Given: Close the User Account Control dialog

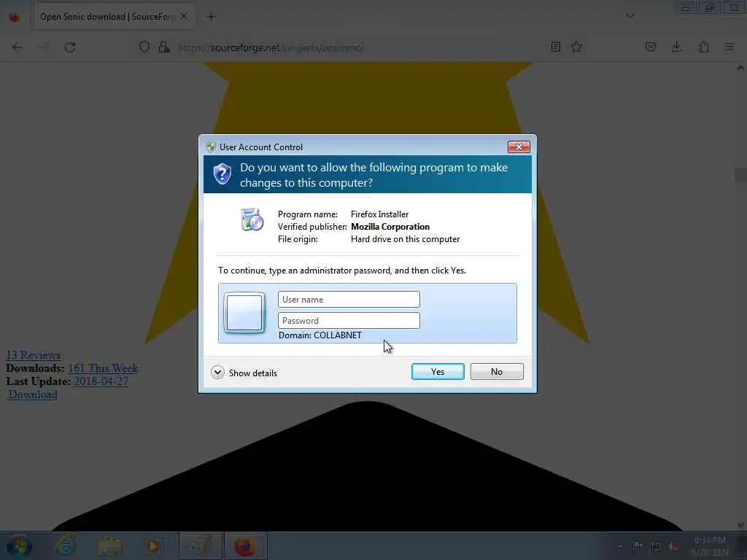Looking at the screenshot, I should [519, 147].
